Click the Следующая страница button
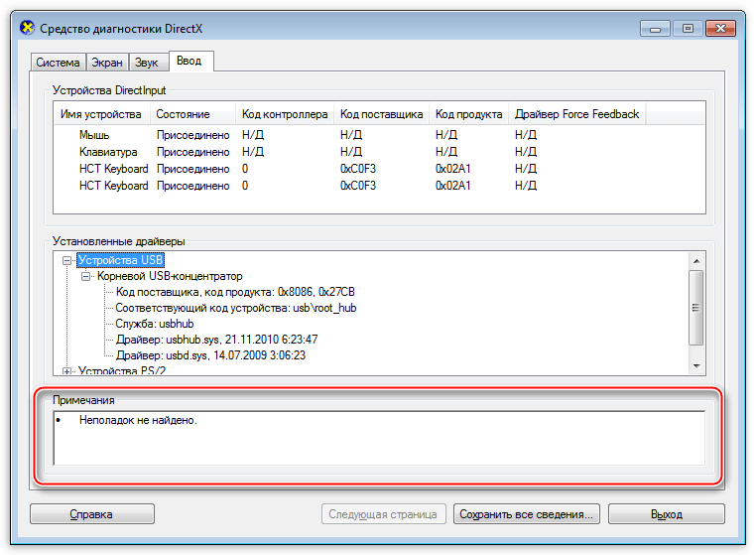The image size is (756, 555). (383, 514)
